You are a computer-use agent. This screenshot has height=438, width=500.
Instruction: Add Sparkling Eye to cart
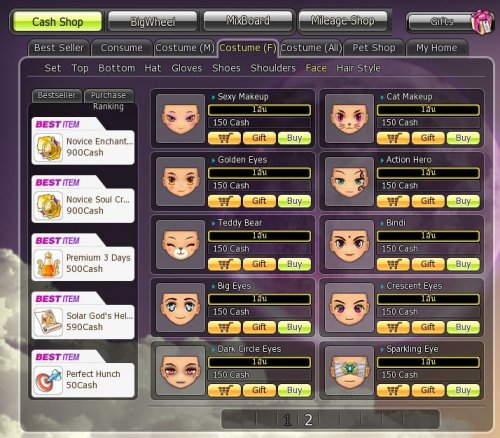pos(393,390)
